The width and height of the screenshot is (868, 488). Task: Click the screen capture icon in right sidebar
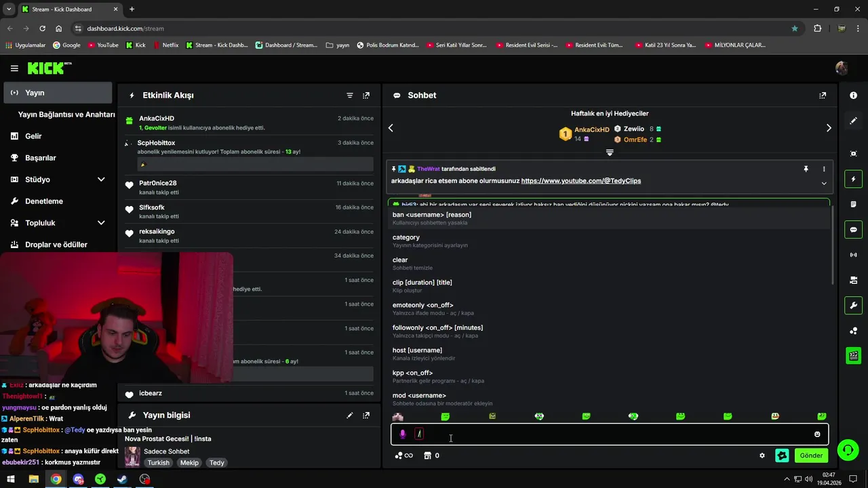853,154
